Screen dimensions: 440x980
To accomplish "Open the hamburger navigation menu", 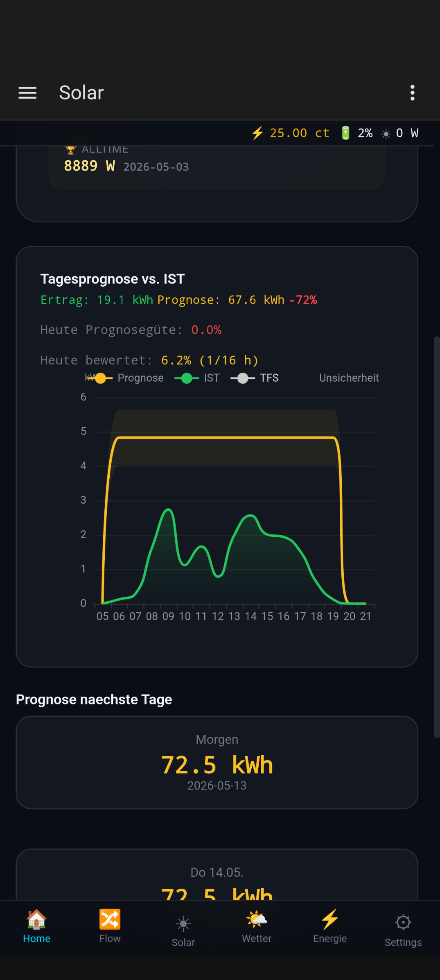I will point(27,93).
